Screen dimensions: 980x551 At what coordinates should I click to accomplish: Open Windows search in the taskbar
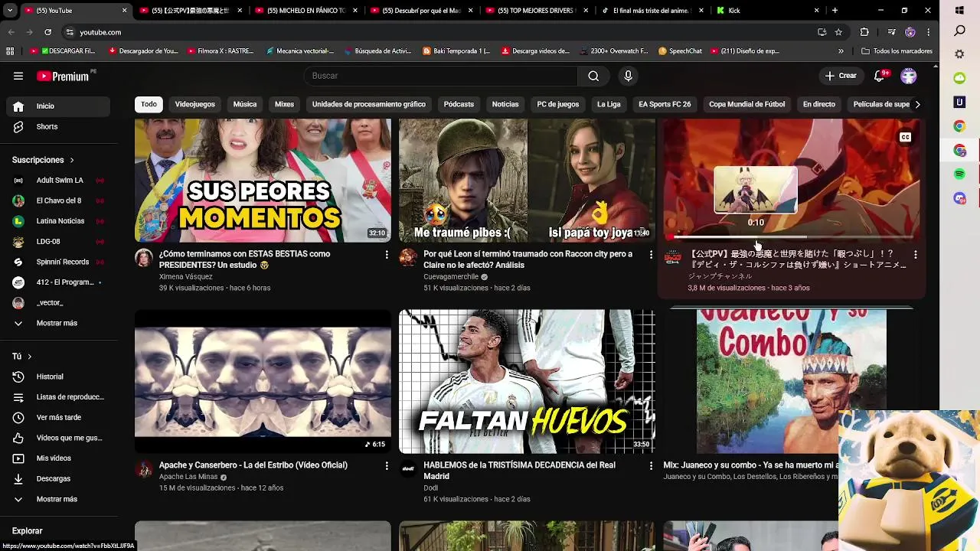click(959, 31)
